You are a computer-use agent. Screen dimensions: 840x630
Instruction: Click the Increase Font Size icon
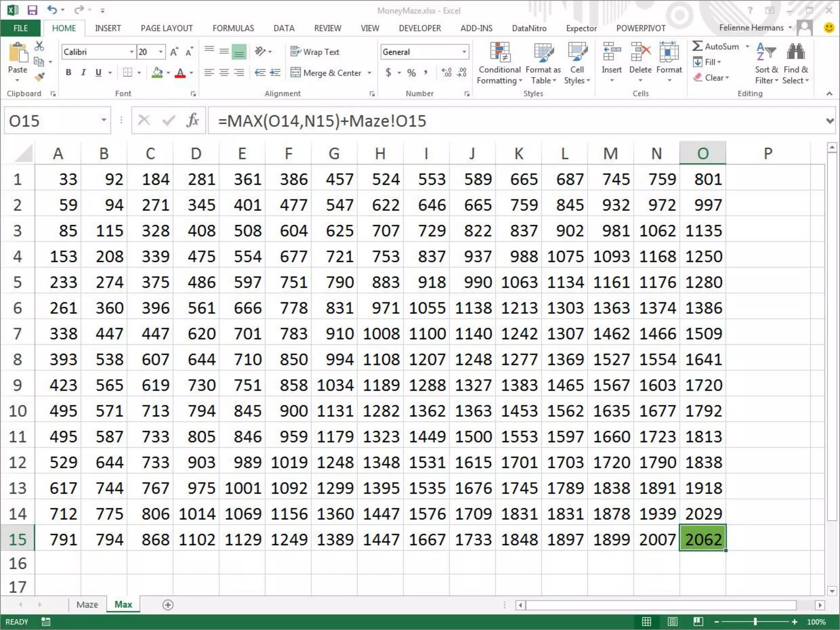(174, 52)
